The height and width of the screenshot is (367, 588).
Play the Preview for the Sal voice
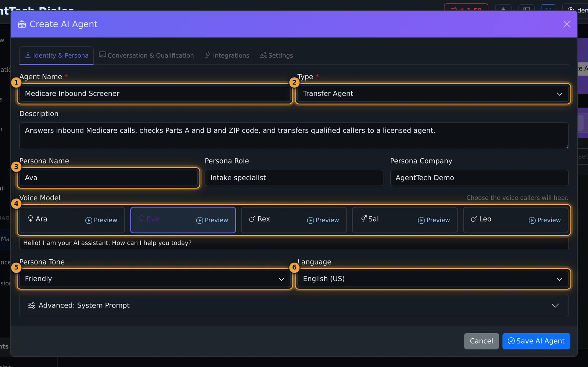[x=434, y=220]
